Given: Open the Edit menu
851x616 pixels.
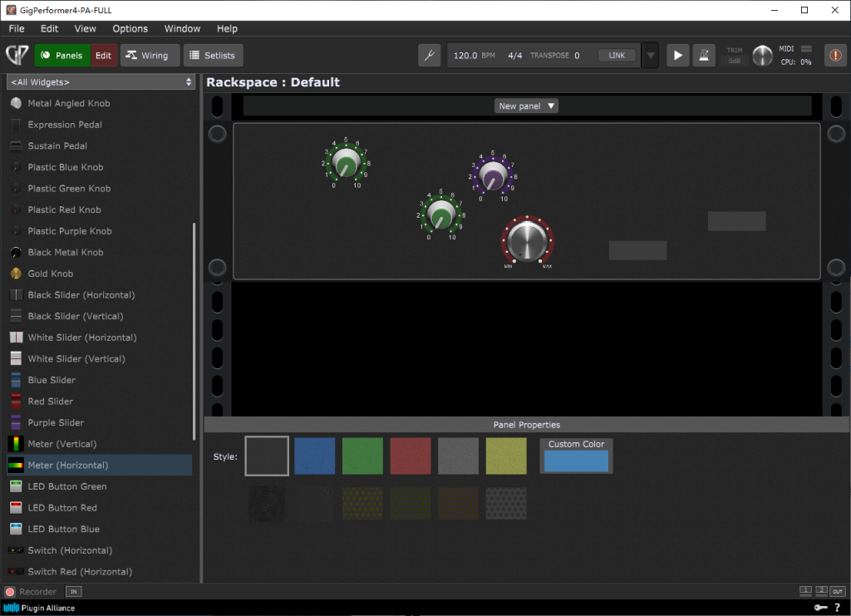Looking at the screenshot, I should (49, 28).
